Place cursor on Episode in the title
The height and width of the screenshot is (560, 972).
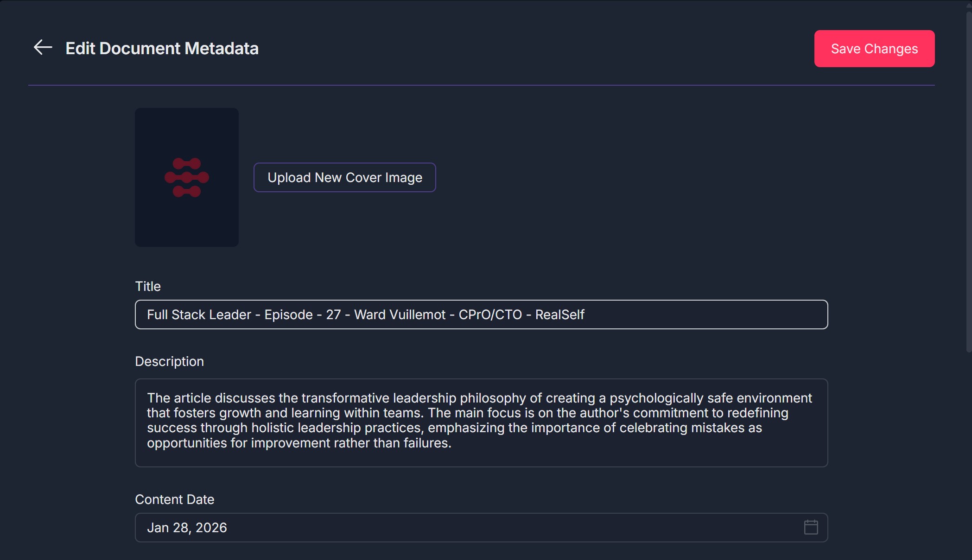tap(288, 315)
